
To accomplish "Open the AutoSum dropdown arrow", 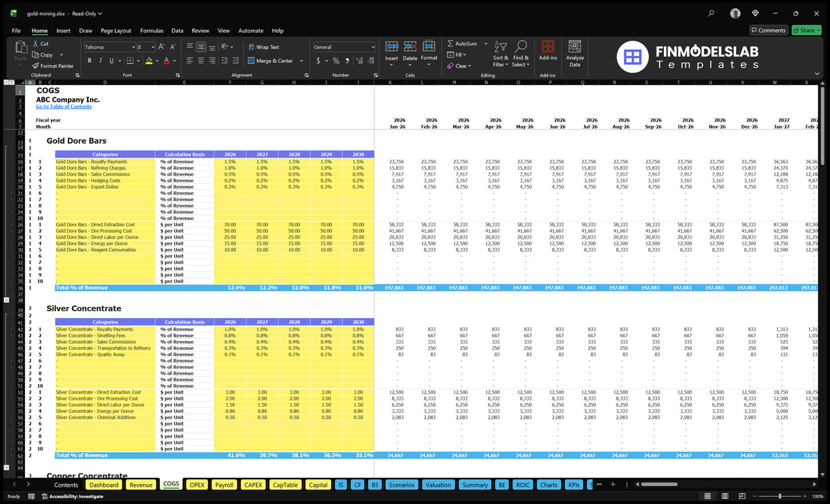I will coord(486,44).
